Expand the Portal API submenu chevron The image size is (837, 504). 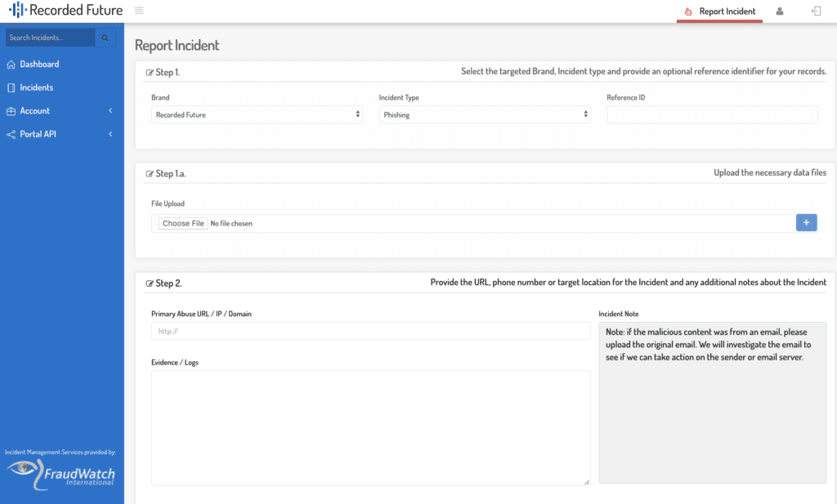tap(110, 134)
